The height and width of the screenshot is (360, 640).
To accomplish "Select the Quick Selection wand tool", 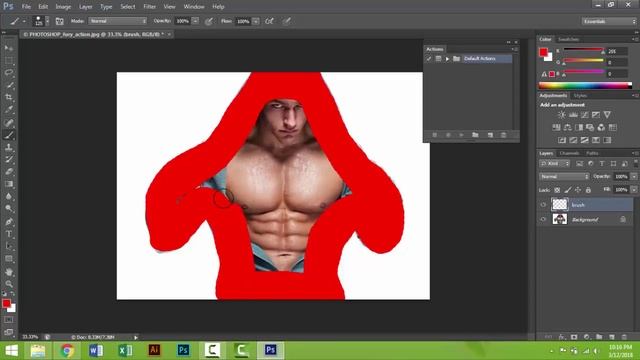I will click(x=9, y=85).
